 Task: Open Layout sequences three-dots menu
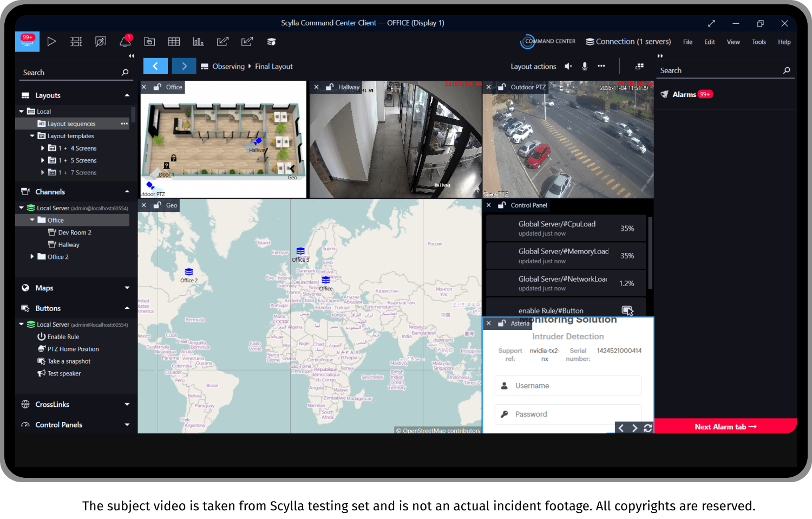tap(125, 124)
